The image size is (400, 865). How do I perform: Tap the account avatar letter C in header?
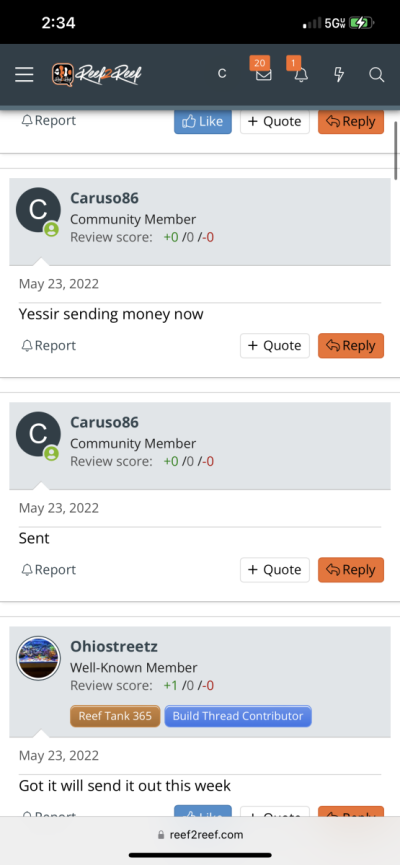[222, 74]
